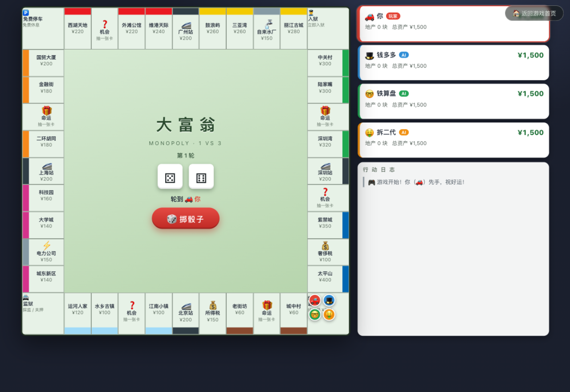The width and height of the screenshot is (570, 392).
Task: Click the 金融街 ¥180 property tile
Action: [43, 90]
